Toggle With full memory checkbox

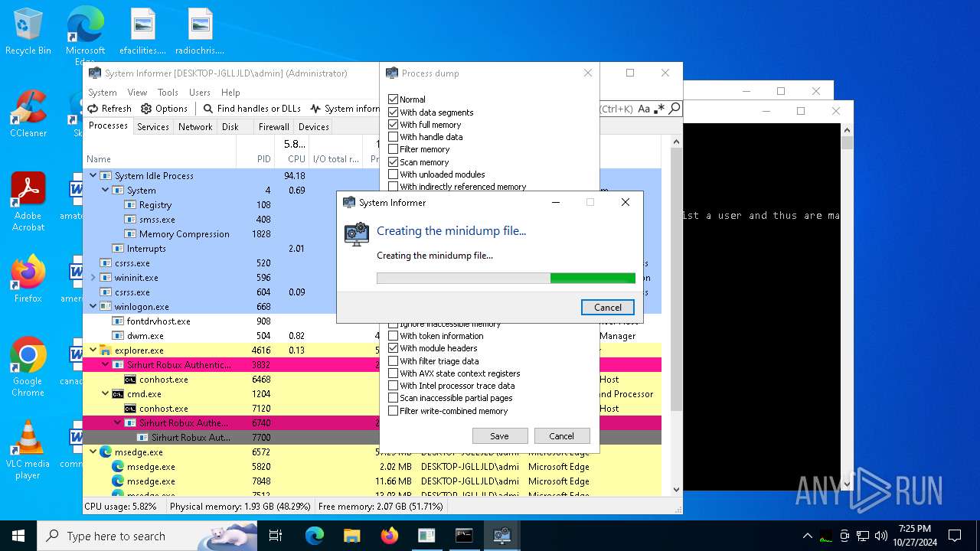tap(393, 125)
